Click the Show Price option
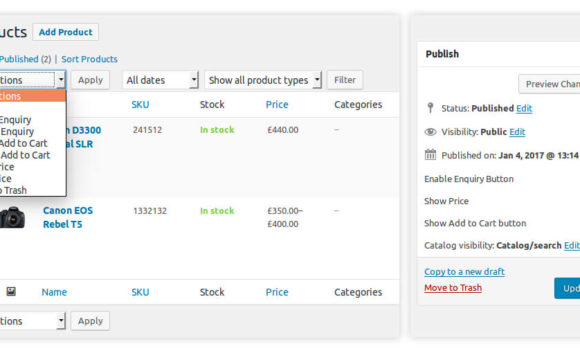The width and height of the screenshot is (580, 360). point(446,201)
